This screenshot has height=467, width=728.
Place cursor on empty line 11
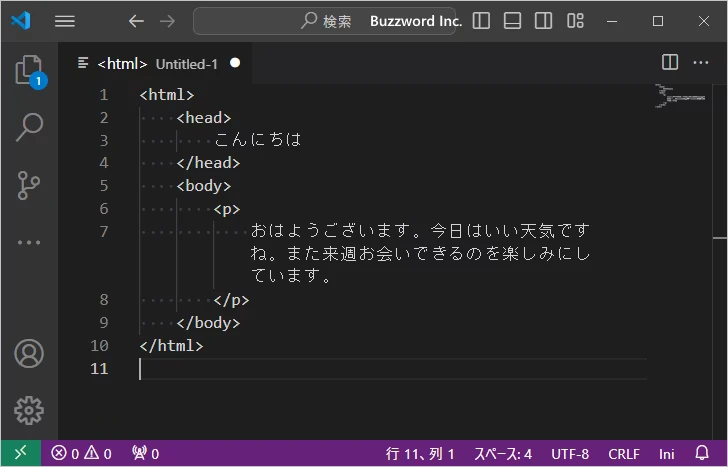393,369
